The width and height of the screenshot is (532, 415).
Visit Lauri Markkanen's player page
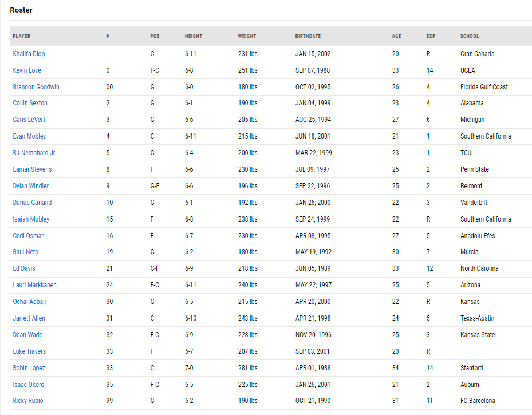coord(34,285)
